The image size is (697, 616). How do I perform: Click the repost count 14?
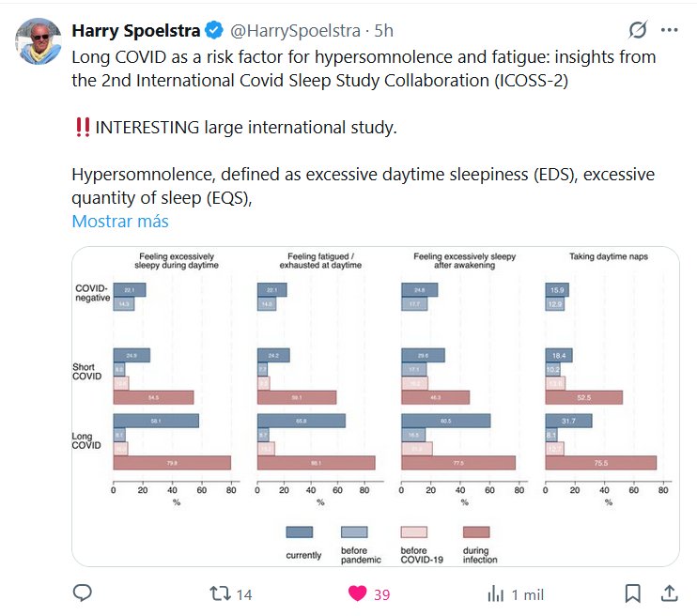(x=244, y=593)
